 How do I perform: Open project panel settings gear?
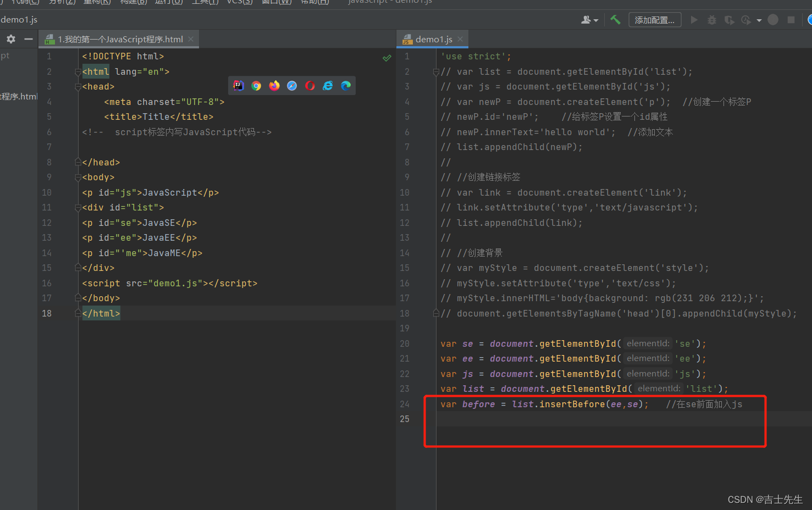click(x=11, y=39)
